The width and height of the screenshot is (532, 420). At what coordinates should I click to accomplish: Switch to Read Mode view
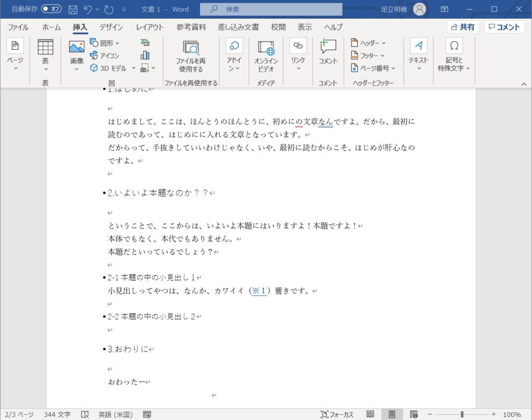(x=370, y=414)
